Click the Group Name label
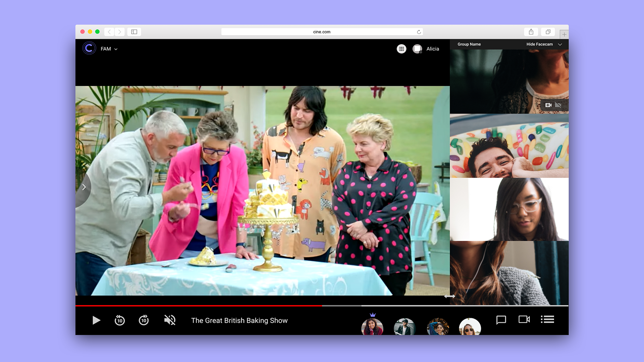The height and width of the screenshot is (362, 644). 469,44
